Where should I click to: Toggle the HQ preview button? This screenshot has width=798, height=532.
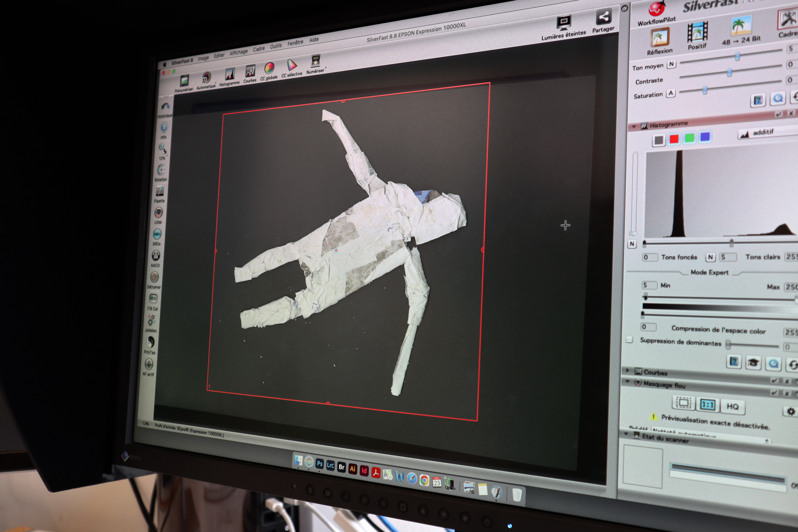click(x=733, y=406)
